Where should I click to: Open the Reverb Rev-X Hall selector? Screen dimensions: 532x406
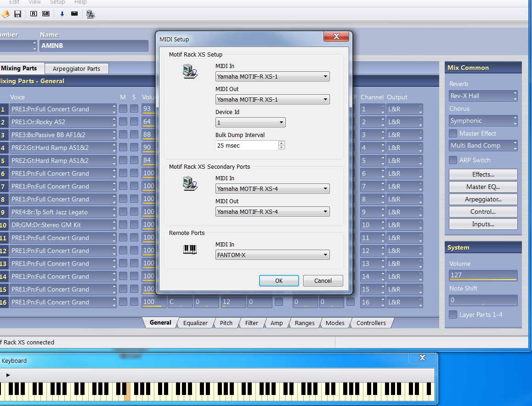(x=483, y=96)
